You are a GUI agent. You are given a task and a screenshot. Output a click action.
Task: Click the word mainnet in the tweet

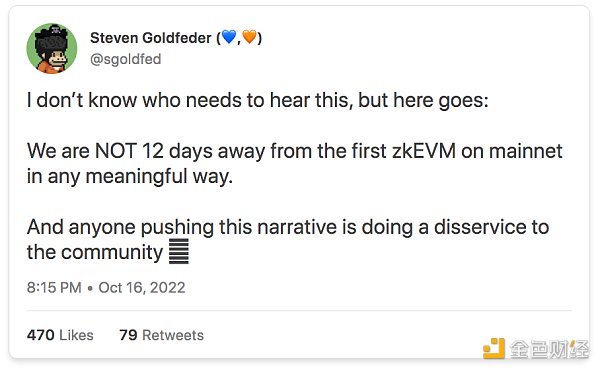(x=526, y=151)
